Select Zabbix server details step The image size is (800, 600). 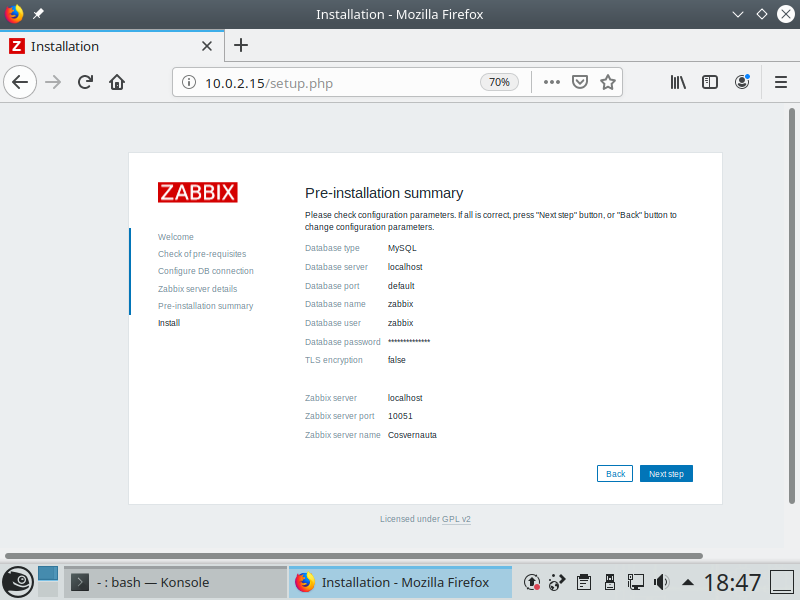(x=197, y=289)
